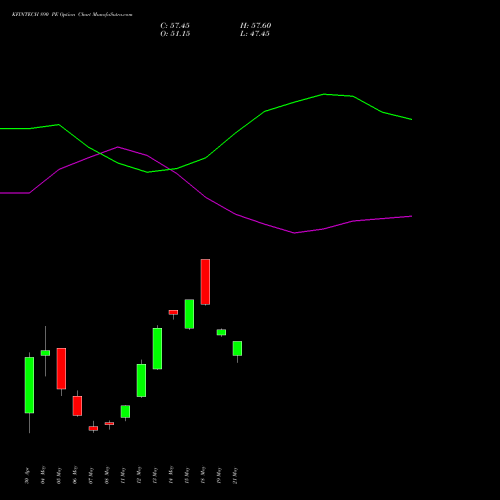The height and width of the screenshot is (500, 500).
Task: Click the 21 May date label
Action: pyautogui.click(x=235, y=476)
